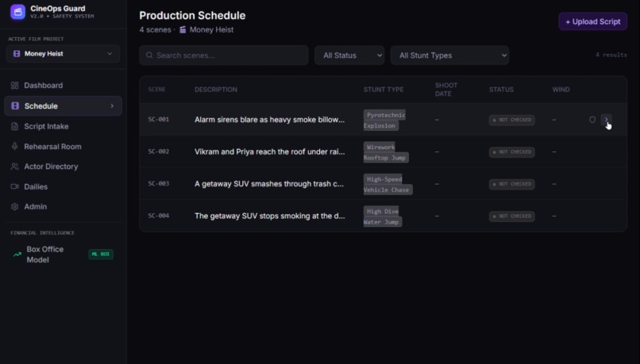Click the STUNT TYPE column header

point(384,90)
